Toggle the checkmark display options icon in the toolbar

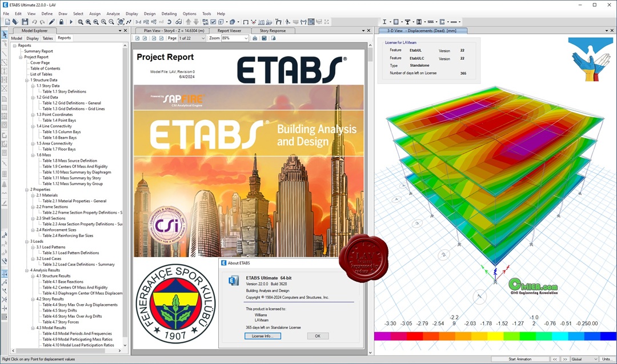point(213,22)
